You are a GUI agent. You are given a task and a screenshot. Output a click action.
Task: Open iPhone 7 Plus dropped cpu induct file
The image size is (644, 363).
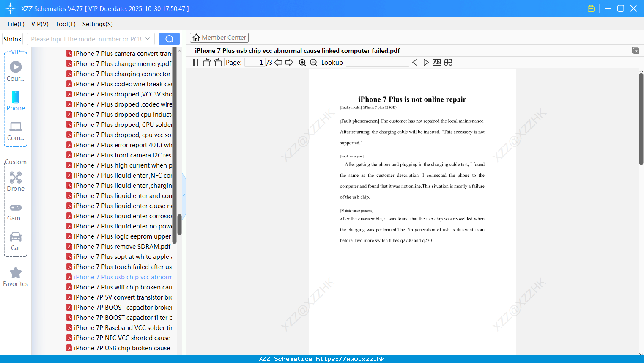(x=119, y=114)
